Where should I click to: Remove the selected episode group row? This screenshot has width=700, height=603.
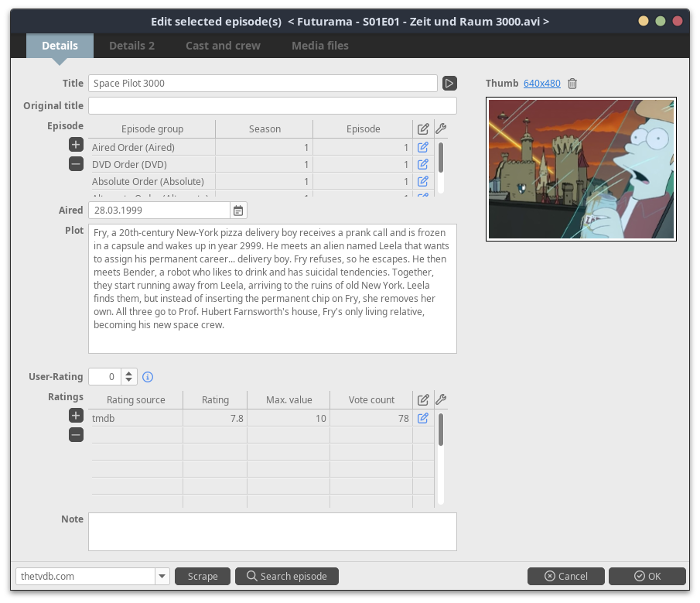pyautogui.click(x=76, y=164)
